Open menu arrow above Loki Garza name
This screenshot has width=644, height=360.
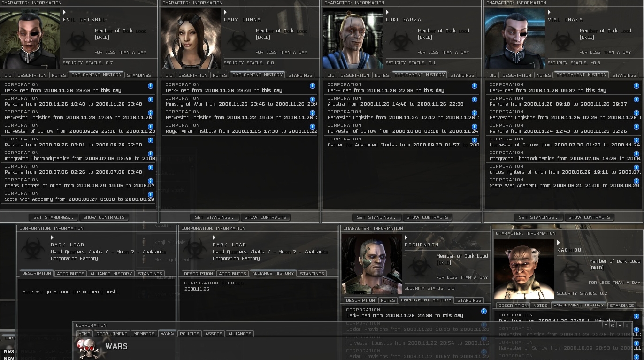point(388,13)
